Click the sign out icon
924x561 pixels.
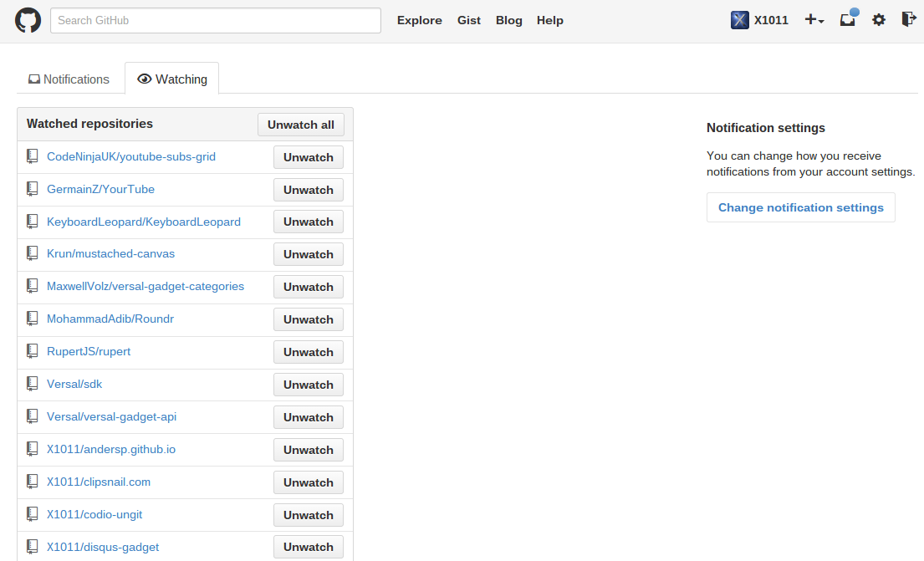pos(909,19)
